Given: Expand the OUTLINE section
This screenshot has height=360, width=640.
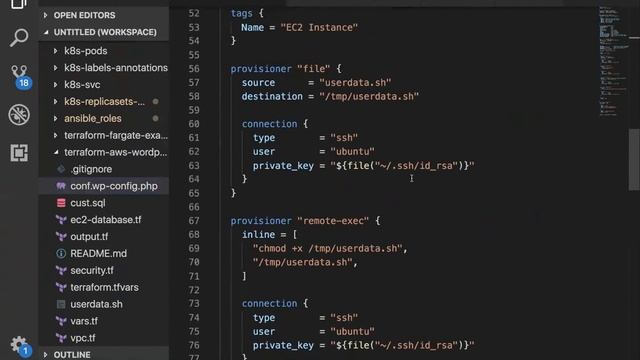Looking at the screenshot, I should click(x=104, y=354).
